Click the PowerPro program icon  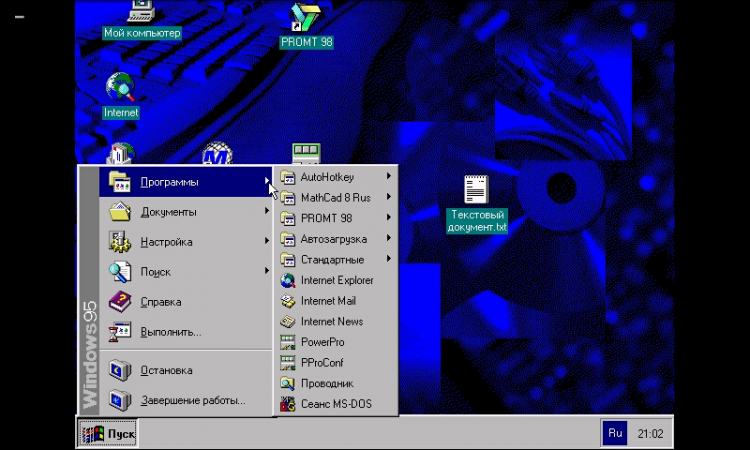[x=287, y=342]
